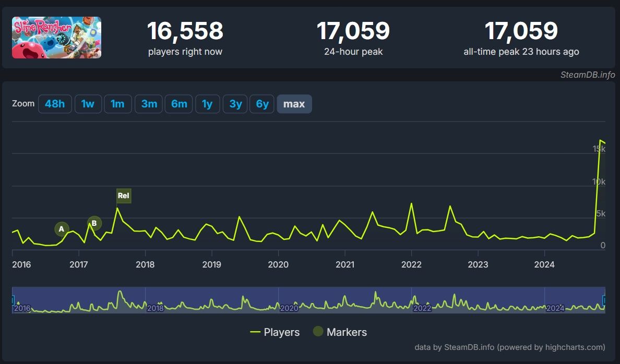This screenshot has width=620, height=364.
Task: Toggle the Players series in legend
Action: (x=275, y=332)
